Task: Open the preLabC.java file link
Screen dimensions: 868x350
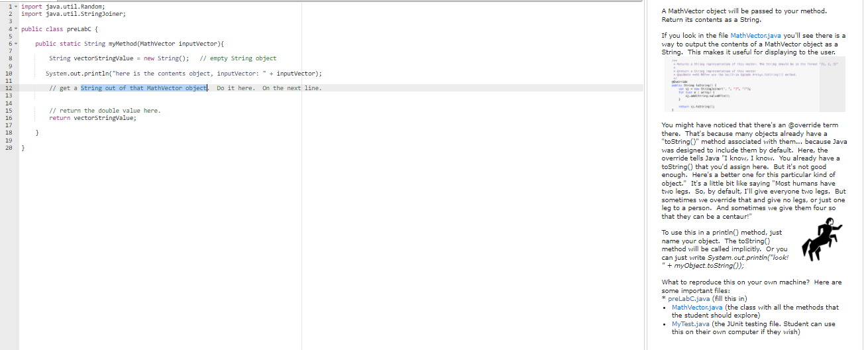Action: coord(689,298)
